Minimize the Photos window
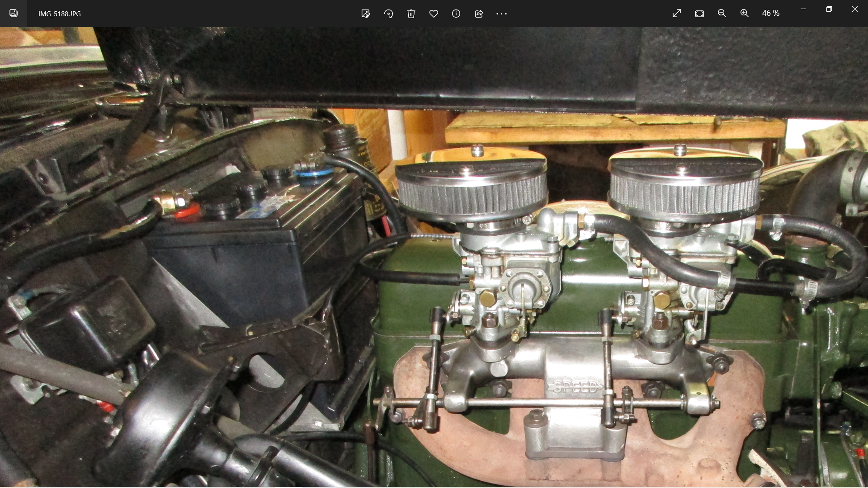Viewport: 868px width, 488px height. 803,9
